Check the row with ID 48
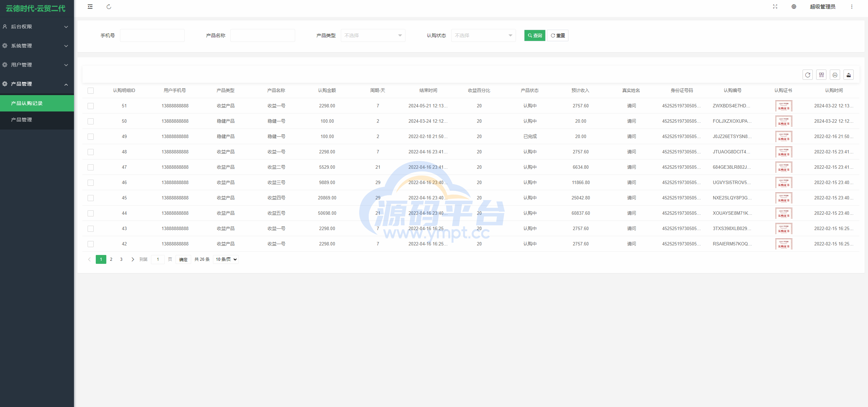Image resolution: width=868 pixels, height=407 pixels. point(91,152)
